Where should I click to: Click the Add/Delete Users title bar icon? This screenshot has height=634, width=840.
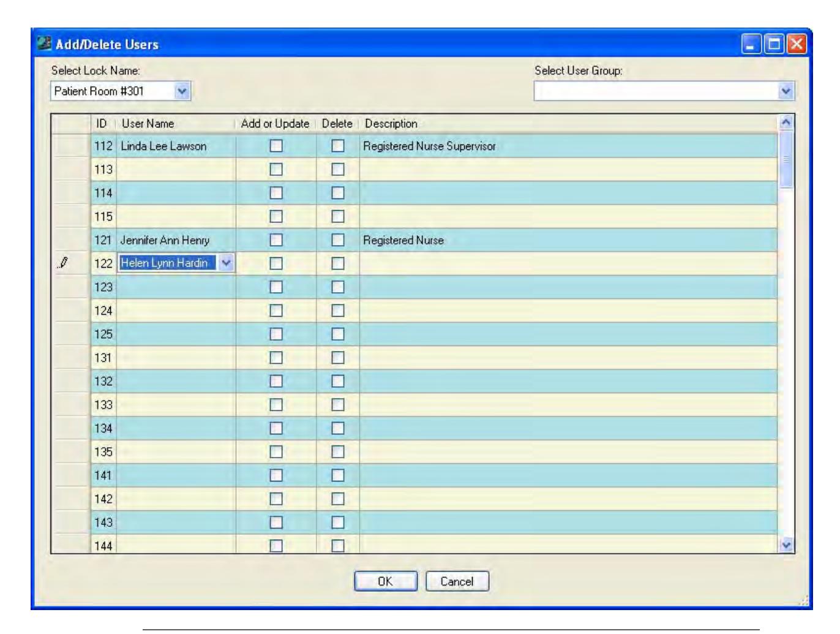[x=43, y=44]
